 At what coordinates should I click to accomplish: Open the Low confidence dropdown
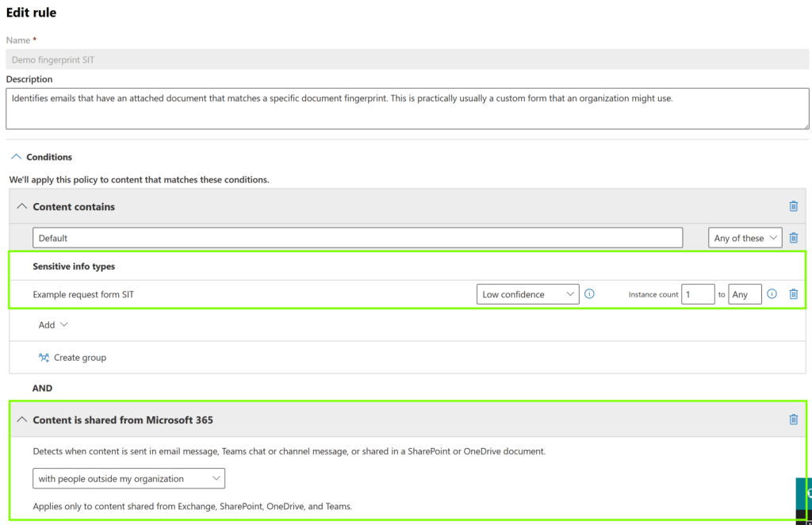pyautogui.click(x=527, y=294)
